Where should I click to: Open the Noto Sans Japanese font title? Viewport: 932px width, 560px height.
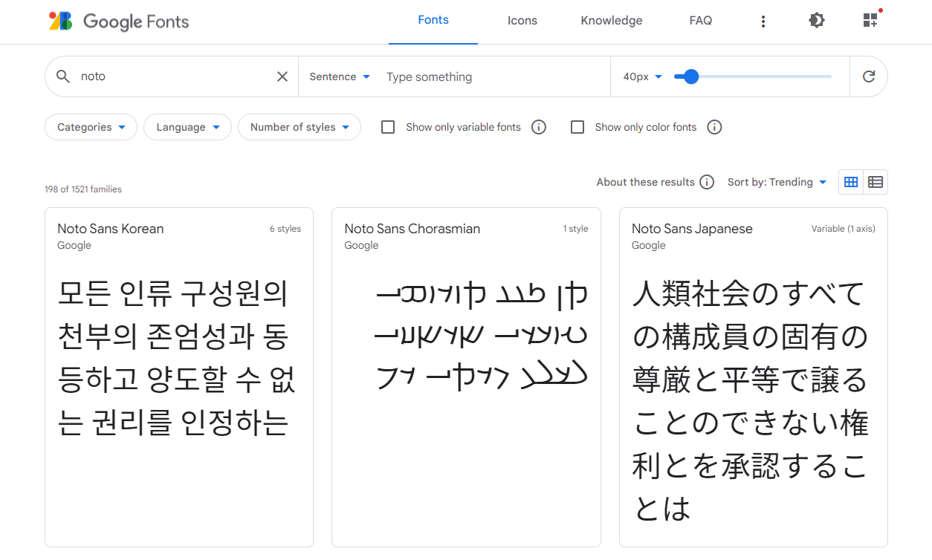[x=692, y=229]
